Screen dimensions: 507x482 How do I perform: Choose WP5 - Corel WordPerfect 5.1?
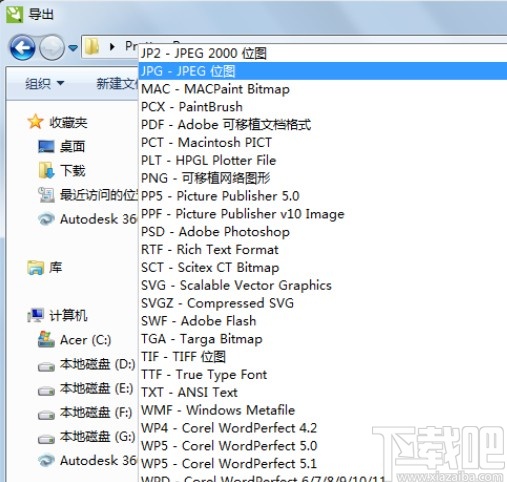coord(322,464)
